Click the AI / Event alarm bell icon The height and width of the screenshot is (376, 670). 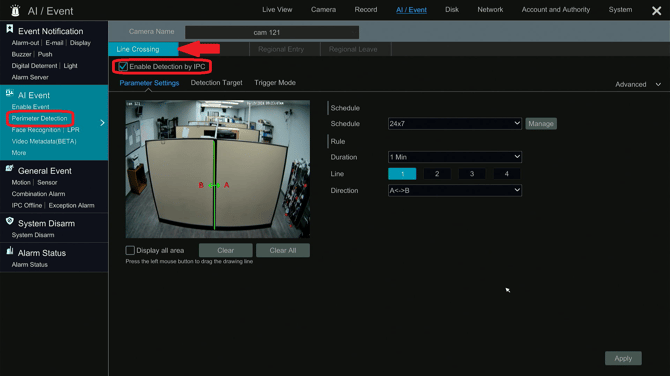[15, 10]
